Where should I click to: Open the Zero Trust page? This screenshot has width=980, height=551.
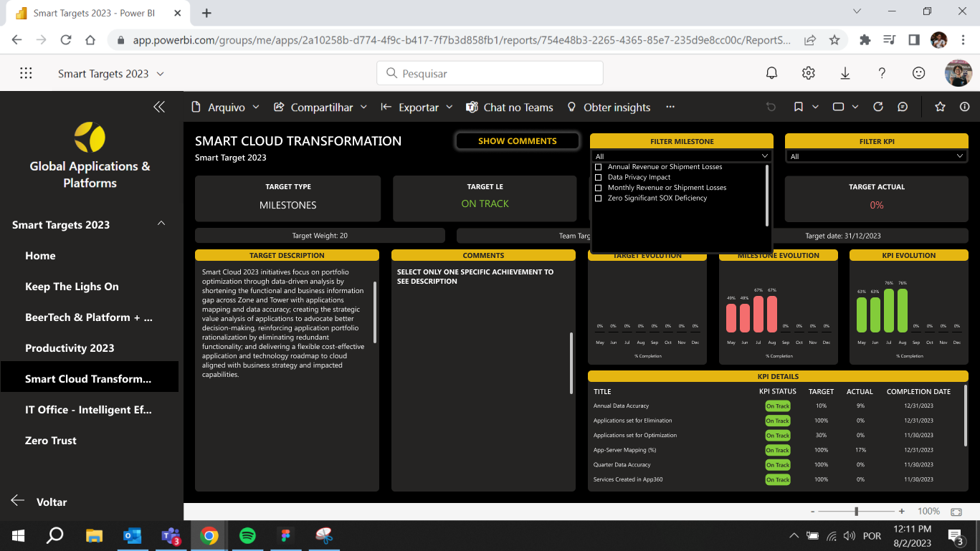tap(51, 441)
